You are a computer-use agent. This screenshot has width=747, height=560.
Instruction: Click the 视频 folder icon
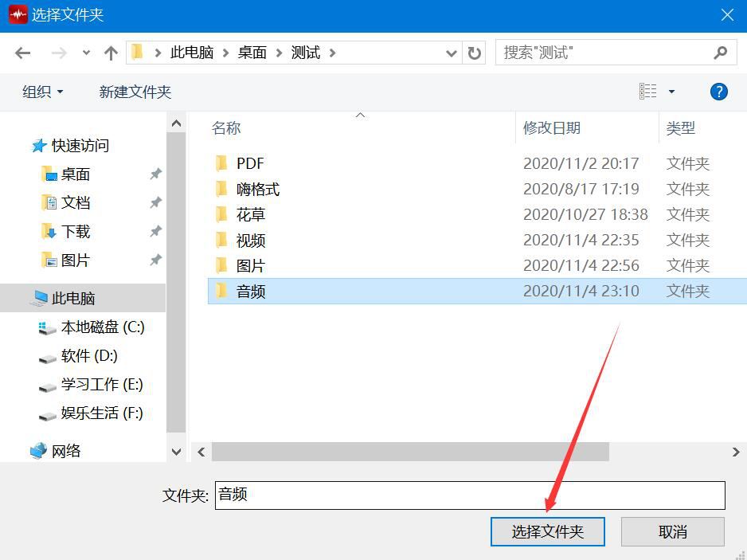point(221,241)
